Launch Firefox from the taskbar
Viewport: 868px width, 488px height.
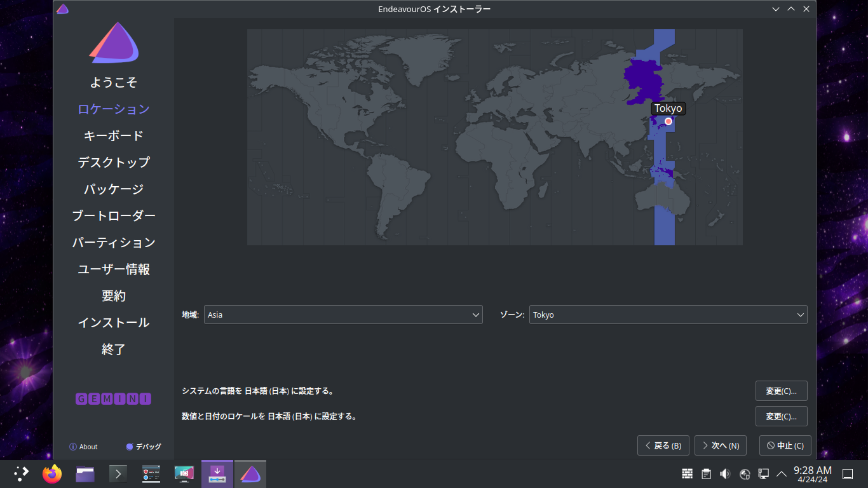pos(52,473)
